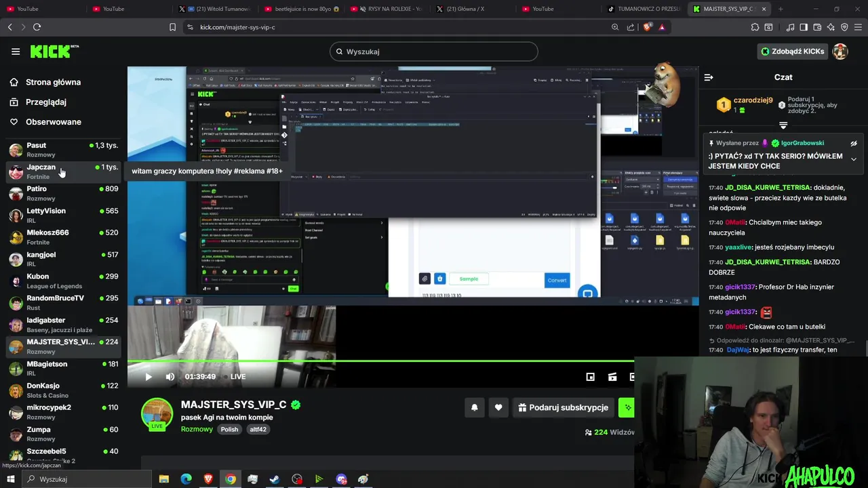This screenshot has height=488, width=868.
Task: Open the Brave VPN shield icon
Action: click(844, 27)
